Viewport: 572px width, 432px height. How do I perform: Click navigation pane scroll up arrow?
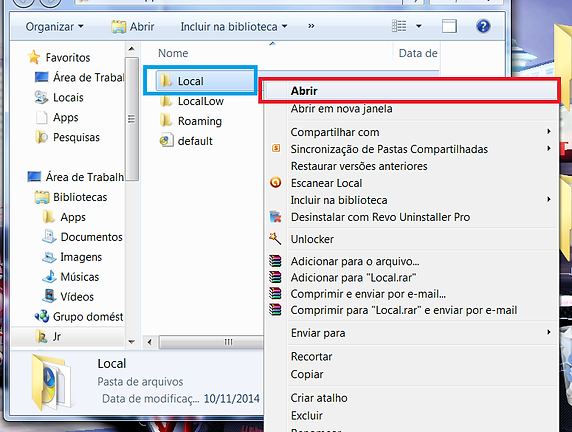pos(132,49)
